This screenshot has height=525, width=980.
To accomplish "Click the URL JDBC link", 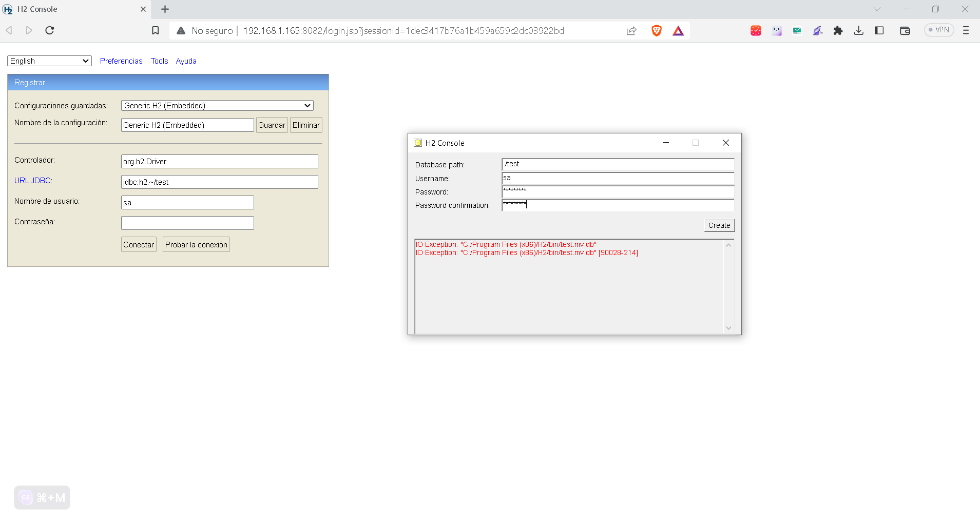I will tap(32, 181).
